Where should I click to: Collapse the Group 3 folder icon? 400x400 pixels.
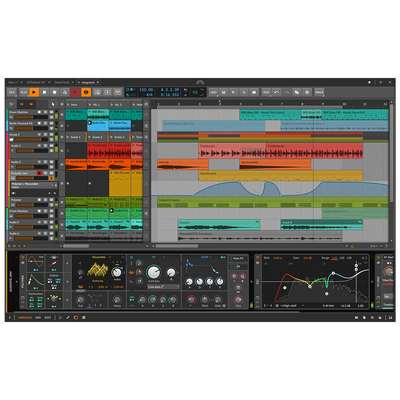pos(11,139)
